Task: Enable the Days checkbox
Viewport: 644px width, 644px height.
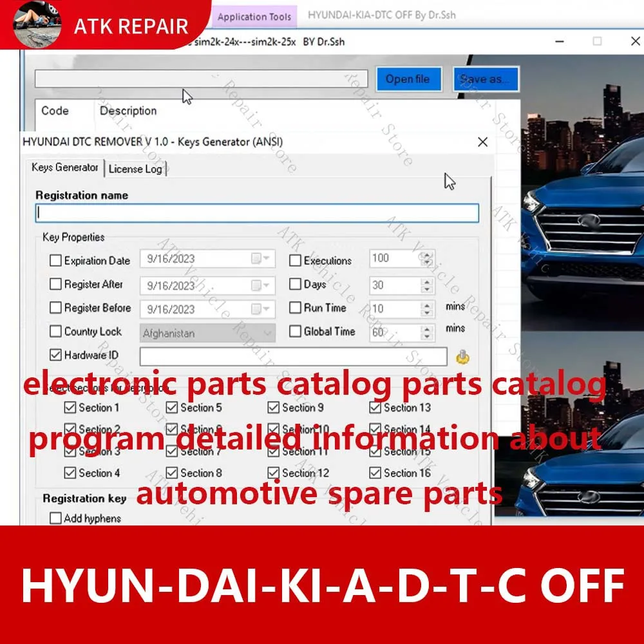Action: [x=295, y=284]
